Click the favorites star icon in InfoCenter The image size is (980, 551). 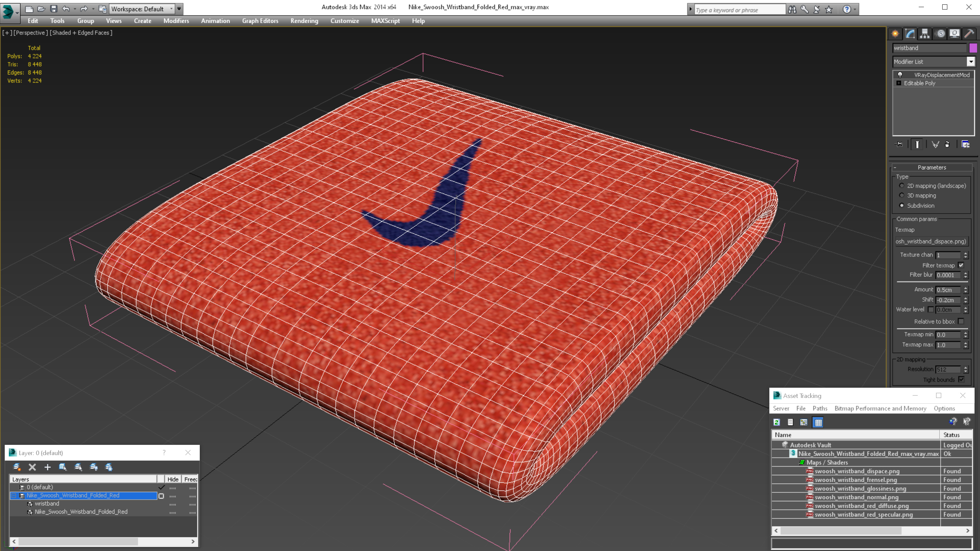point(829,10)
